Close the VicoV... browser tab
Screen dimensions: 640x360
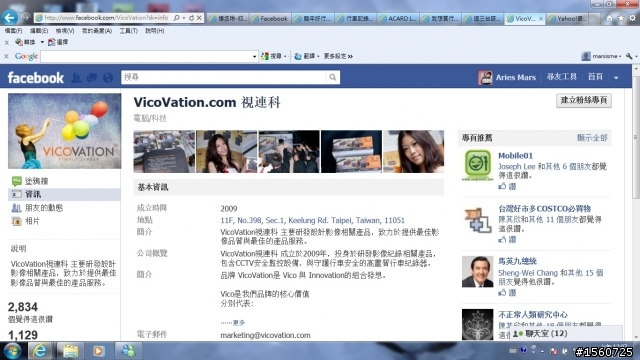pyautogui.click(x=541, y=18)
